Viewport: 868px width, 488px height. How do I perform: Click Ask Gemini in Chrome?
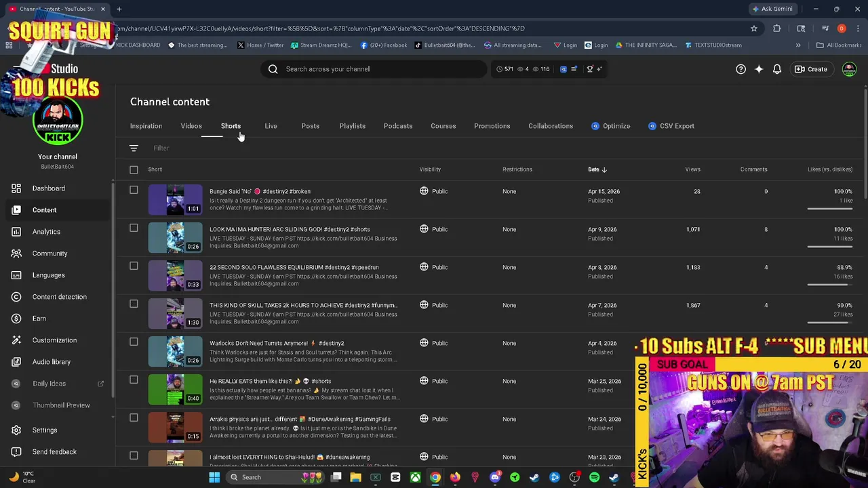[x=772, y=9]
